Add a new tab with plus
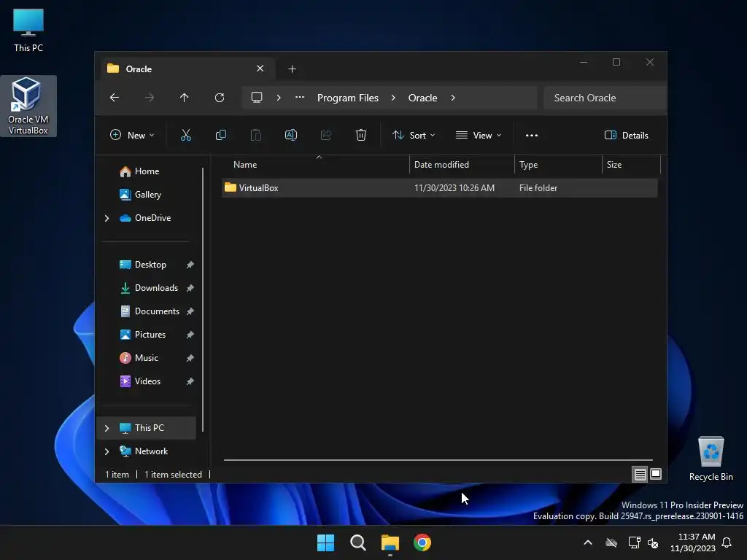Viewport: 747px width, 560px height. [292, 69]
